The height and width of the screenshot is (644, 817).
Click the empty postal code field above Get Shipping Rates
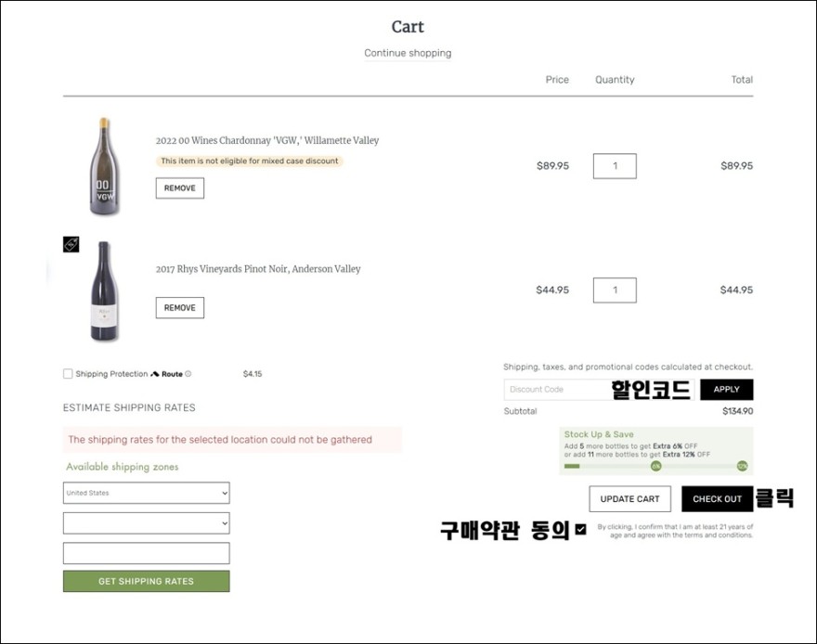click(147, 553)
